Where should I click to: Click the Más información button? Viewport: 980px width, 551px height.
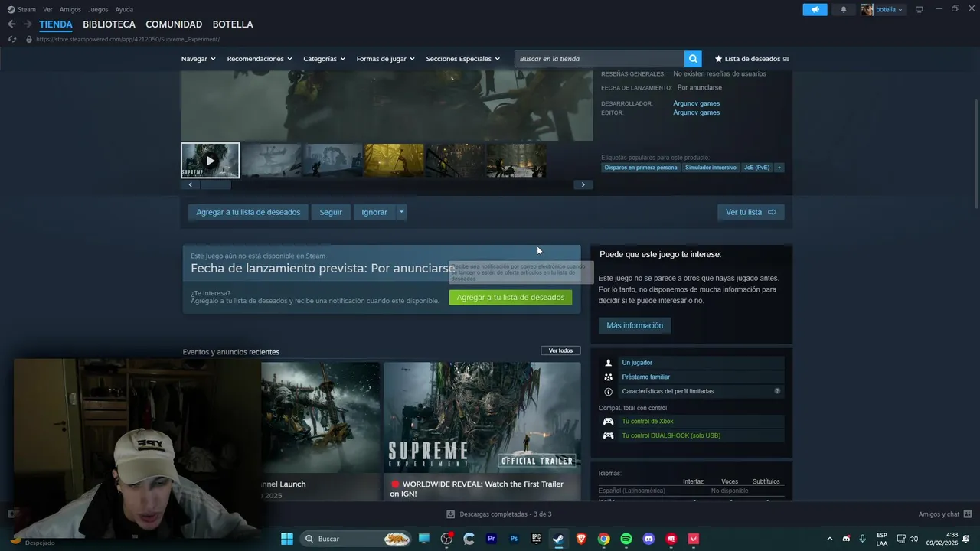(x=635, y=325)
